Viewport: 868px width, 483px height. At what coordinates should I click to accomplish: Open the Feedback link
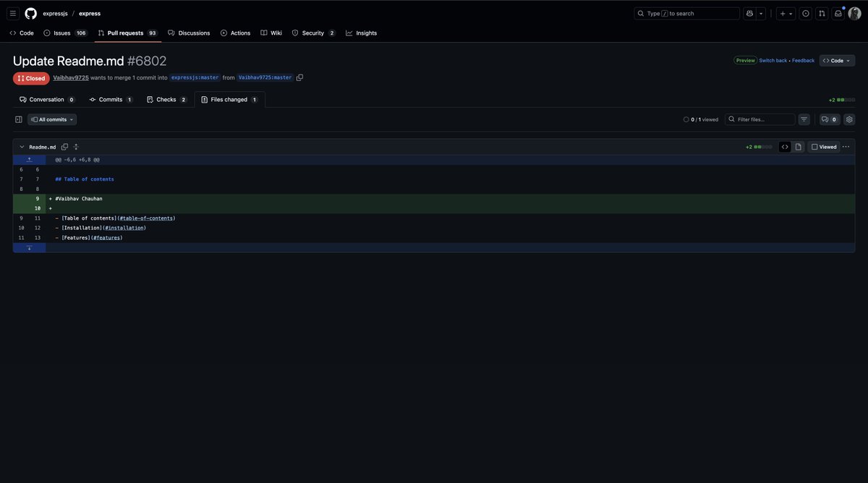[803, 61]
